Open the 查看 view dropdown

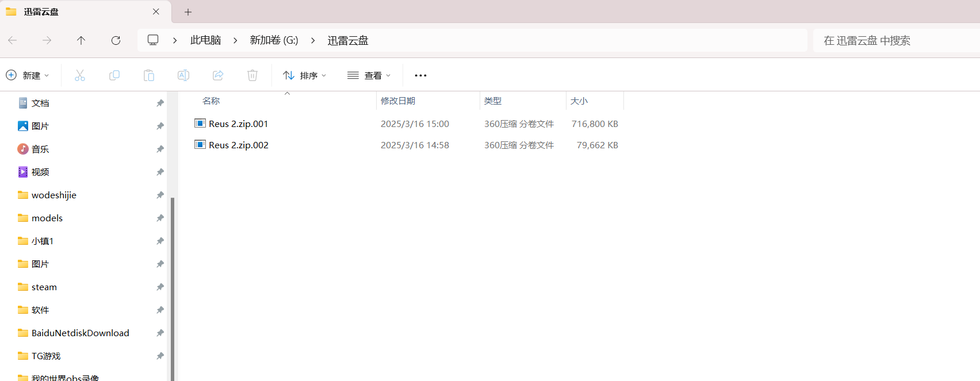pos(369,75)
